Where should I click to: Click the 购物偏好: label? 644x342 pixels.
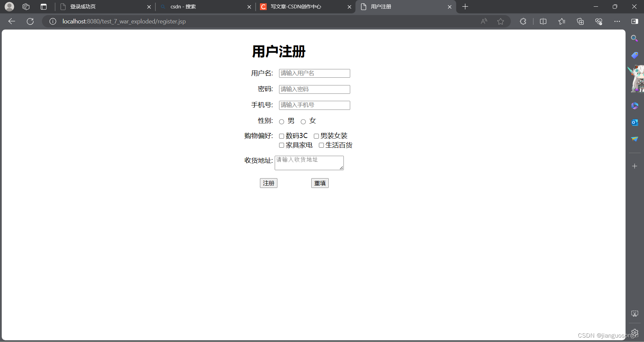click(259, 136)
